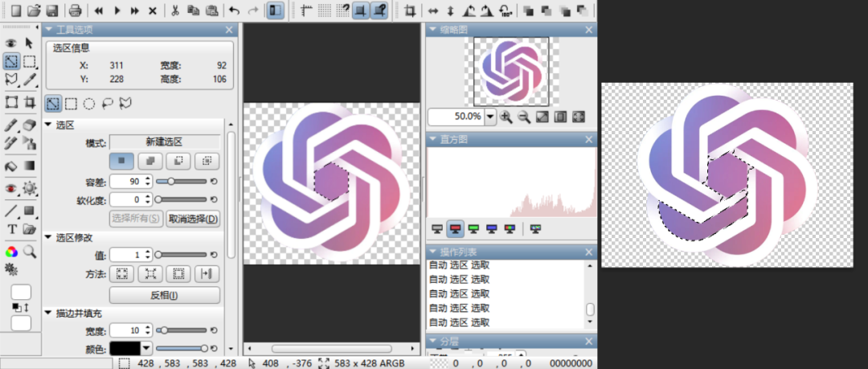Screen dimensions: 868x369
Task: Select the line drawing tool
Action: tap(11, 211)
